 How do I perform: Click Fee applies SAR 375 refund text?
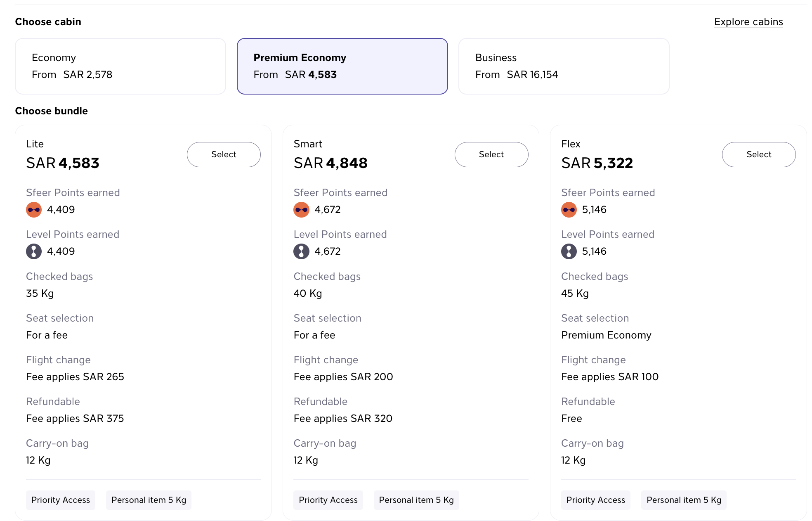[x=75, y=419]
